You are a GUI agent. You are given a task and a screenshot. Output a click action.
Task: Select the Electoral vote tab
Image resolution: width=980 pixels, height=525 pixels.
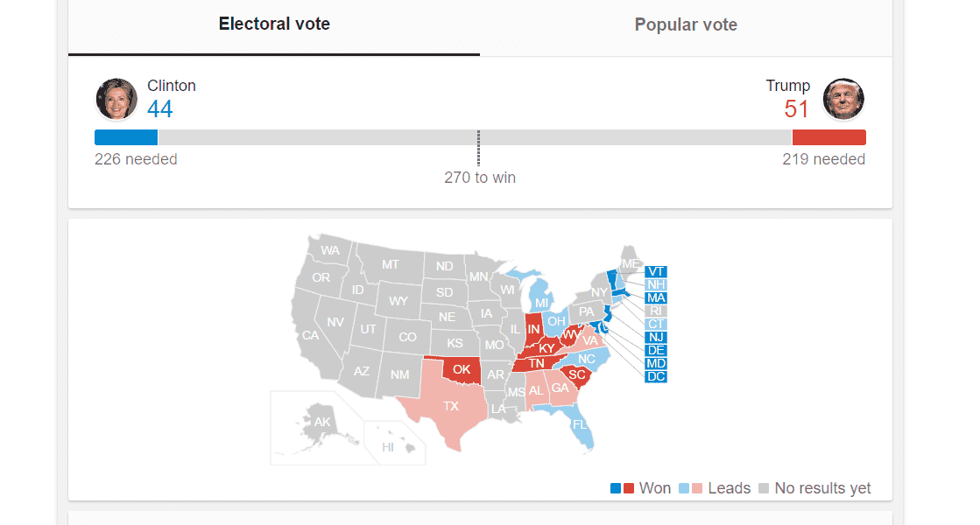(x=274, y=24)
